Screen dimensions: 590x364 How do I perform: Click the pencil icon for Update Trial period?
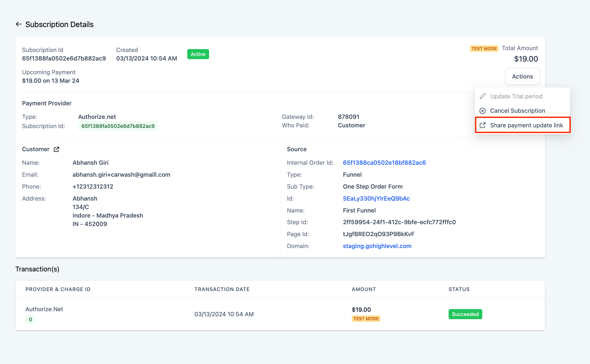tap(483, 96)
